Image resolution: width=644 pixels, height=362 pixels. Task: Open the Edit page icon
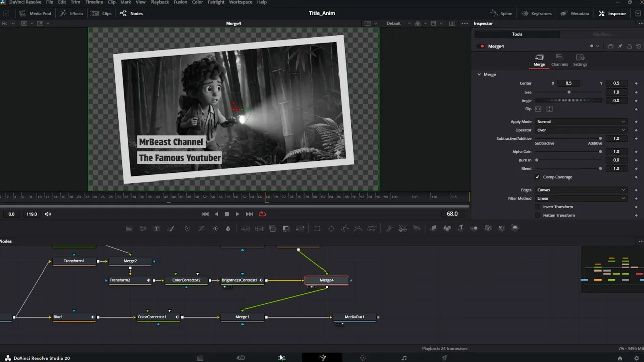(x=282, y=358)
